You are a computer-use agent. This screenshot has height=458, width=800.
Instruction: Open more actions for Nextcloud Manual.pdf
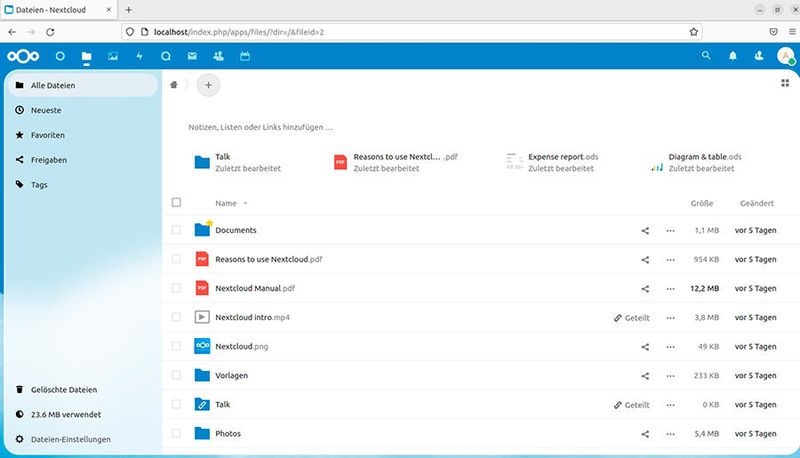pyautogui.click(x=670, y=289)
